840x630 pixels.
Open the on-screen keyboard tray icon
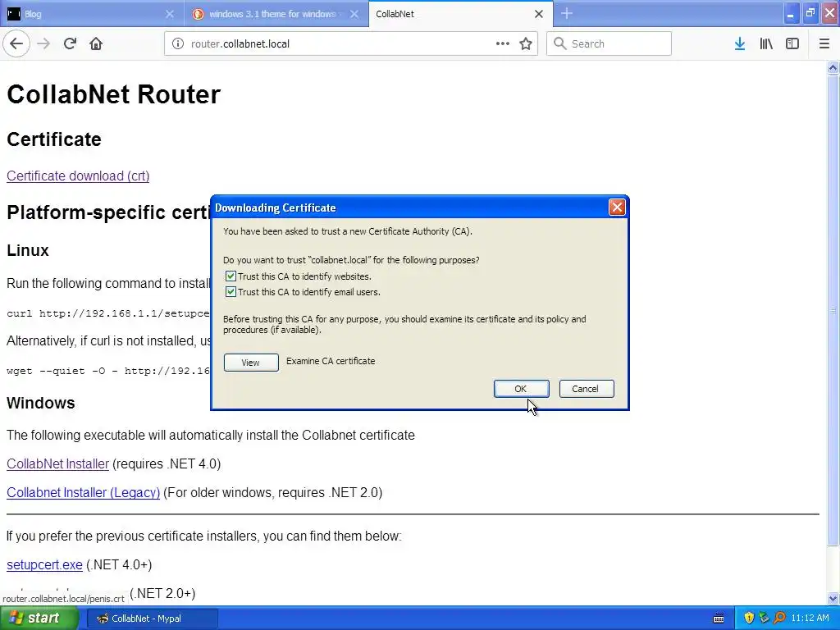point(719,619)
